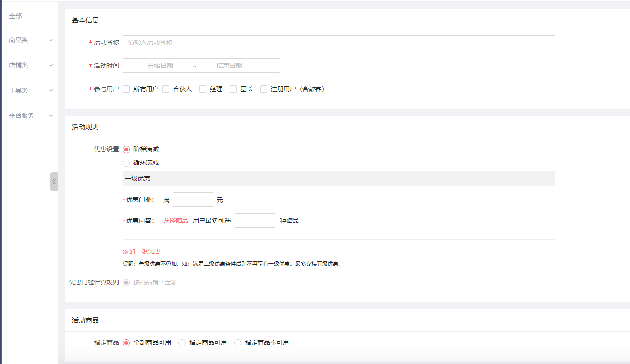Check the 合伙人 checkbox
Screen dimensions: 630x364
(x=166, y=89)
